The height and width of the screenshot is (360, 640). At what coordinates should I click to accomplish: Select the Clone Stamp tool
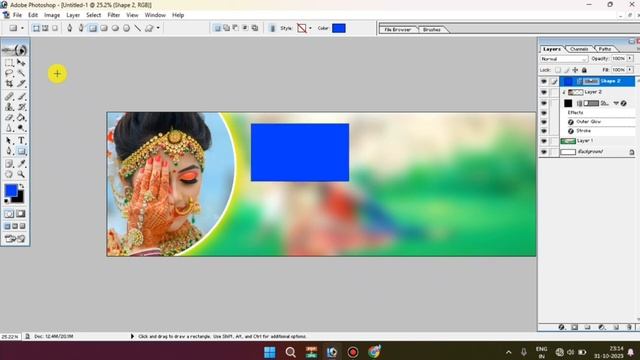tap(9, 107)
